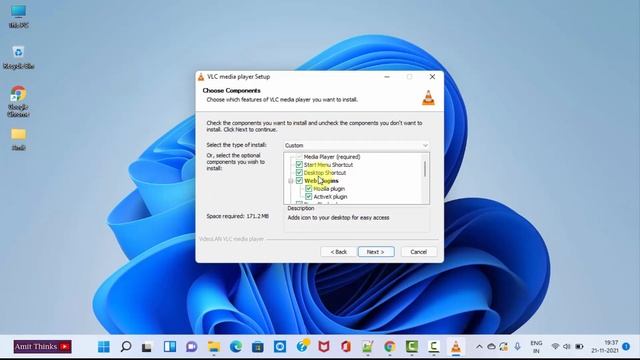Uncheck the ActiveX plugin checkbox
The width and height of the screenshot is (640, 360).
point(309,196)
